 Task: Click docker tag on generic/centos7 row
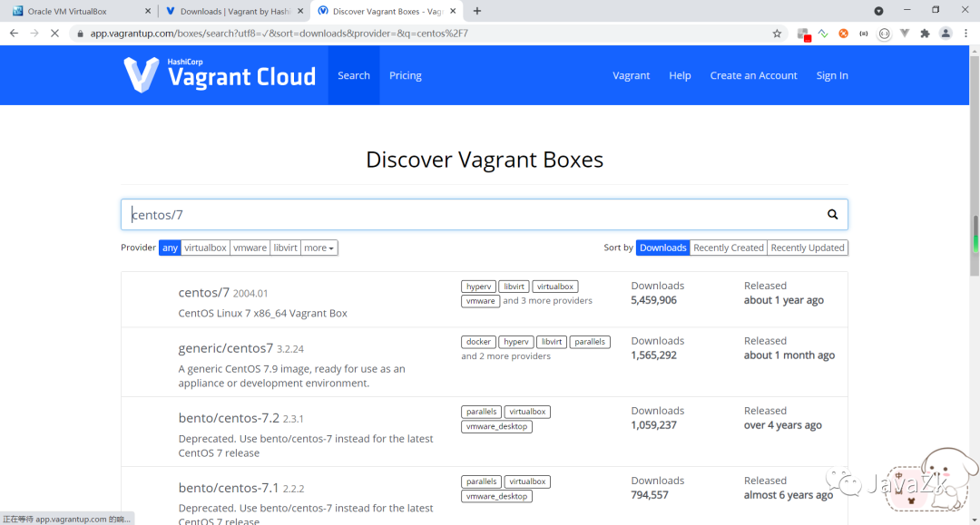[479, 342]
